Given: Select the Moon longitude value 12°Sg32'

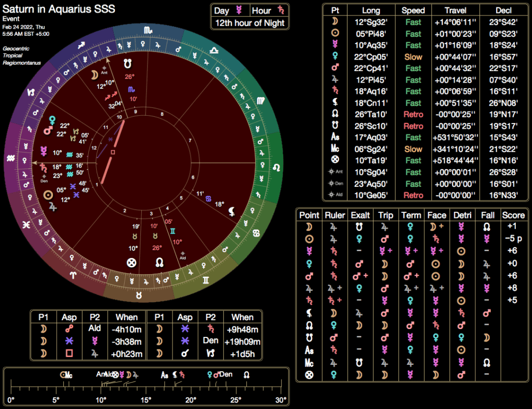Looking at the screenshot, I should [x=371, y=22].
